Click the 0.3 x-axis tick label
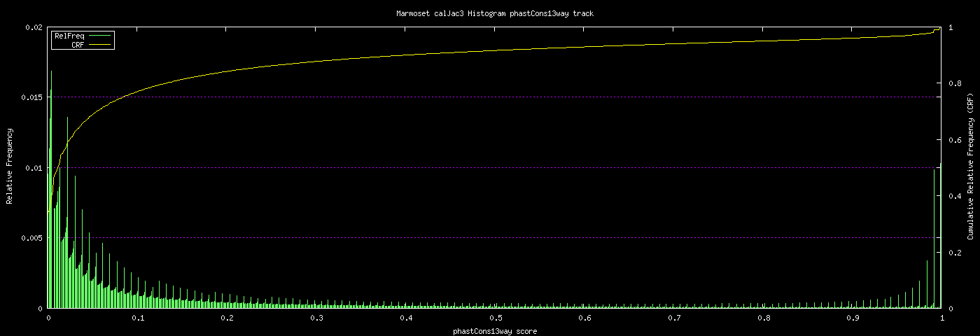This screenshot has width=980, height=336. pos(316,318)
